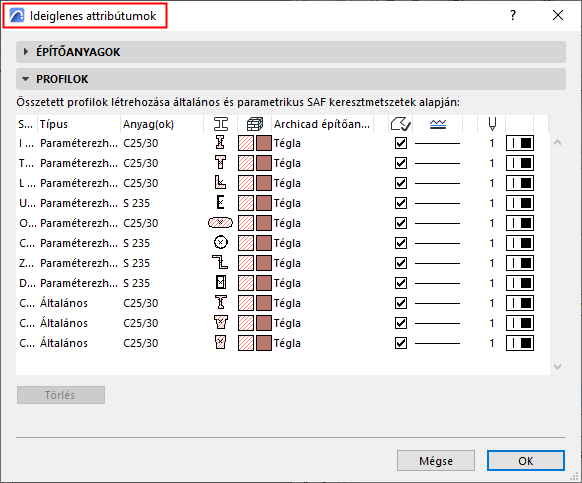Select the Z-section profile icon in row Z

coord(220,263)
